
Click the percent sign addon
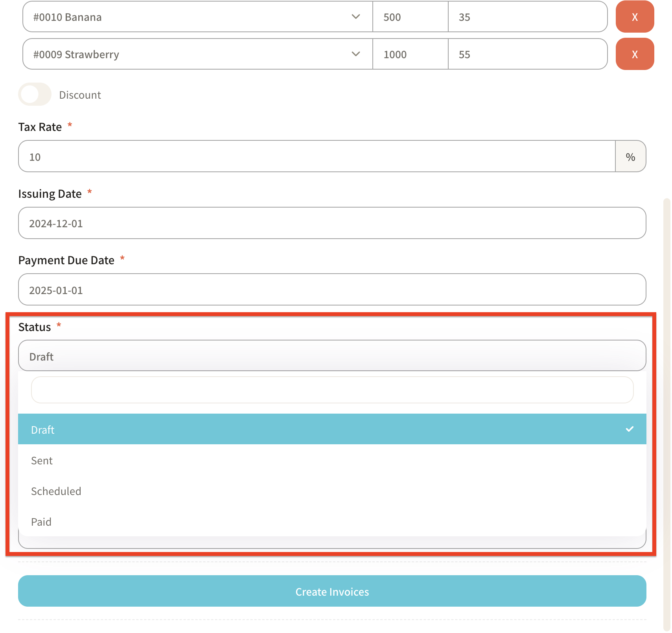point(630,156)
